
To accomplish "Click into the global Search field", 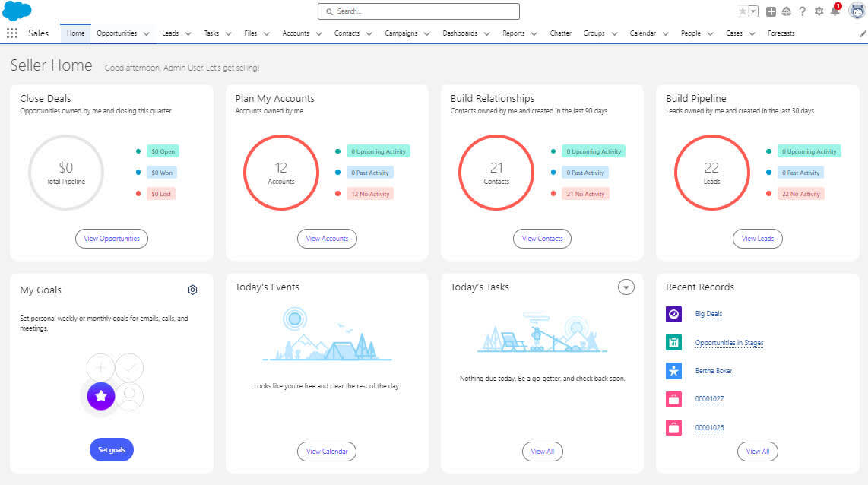I will tap(419, 11).
